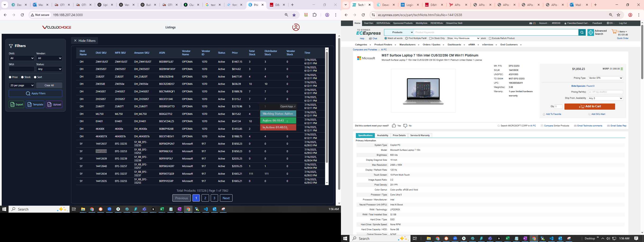Click the green icon beside MSRP price

[x=622, y=69]
